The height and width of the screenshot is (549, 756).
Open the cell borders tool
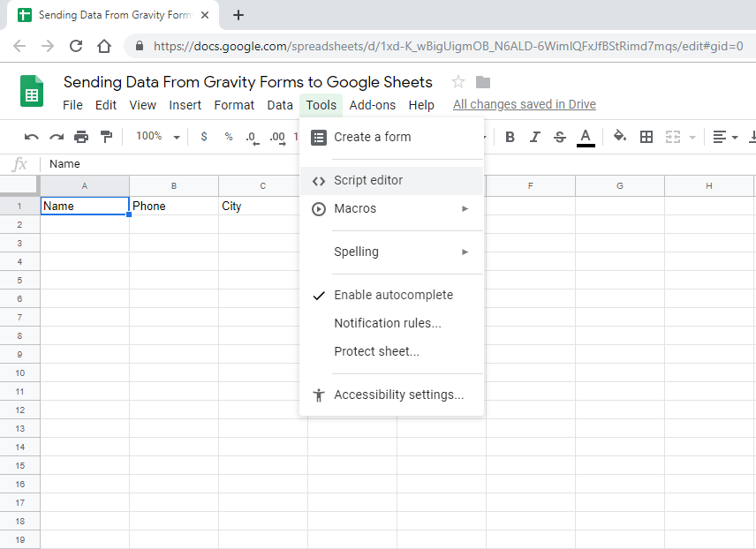coord(646,138)
